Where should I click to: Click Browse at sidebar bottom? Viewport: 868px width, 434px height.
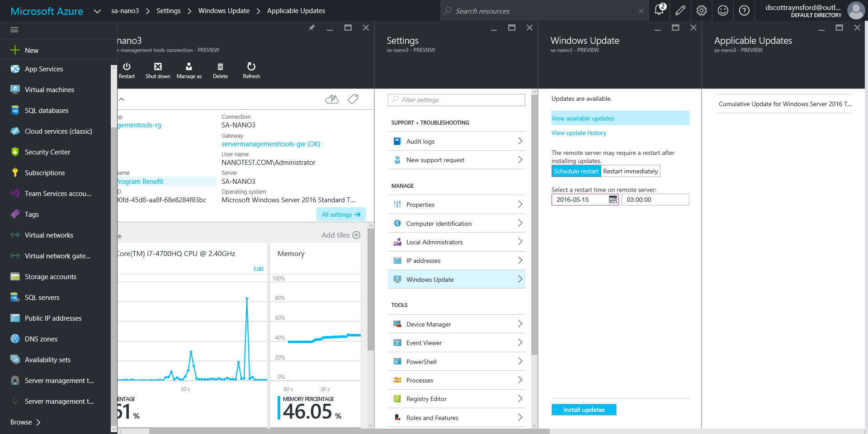click(25, 422)
